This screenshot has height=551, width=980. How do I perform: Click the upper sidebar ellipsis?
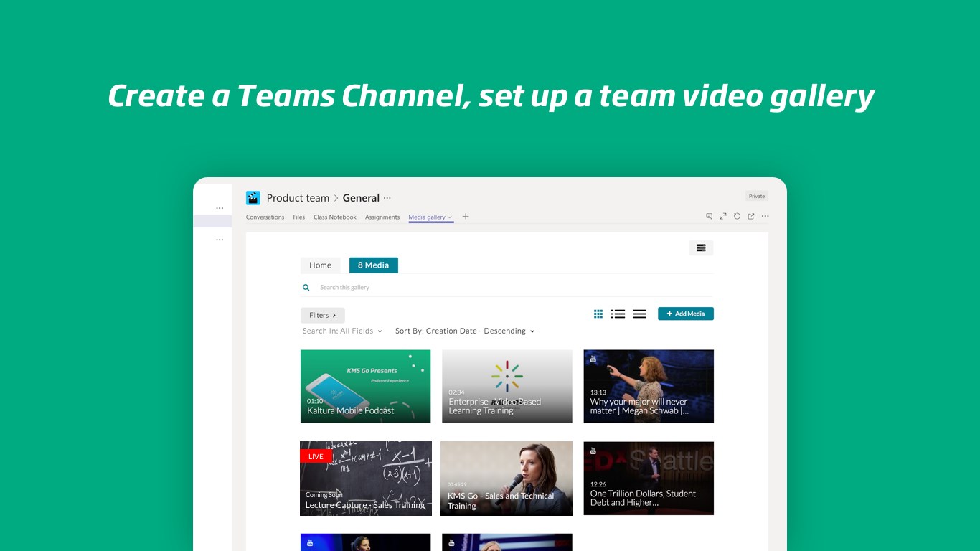220,208
